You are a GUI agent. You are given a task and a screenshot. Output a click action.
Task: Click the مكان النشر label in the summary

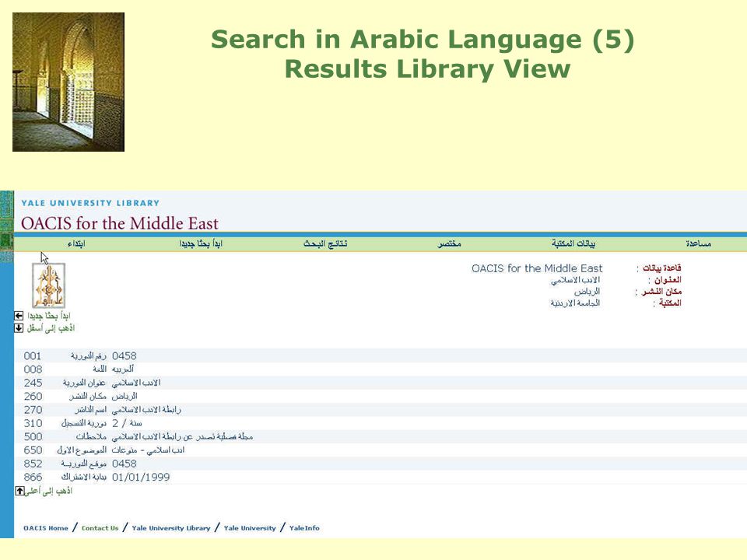(661, 292)
